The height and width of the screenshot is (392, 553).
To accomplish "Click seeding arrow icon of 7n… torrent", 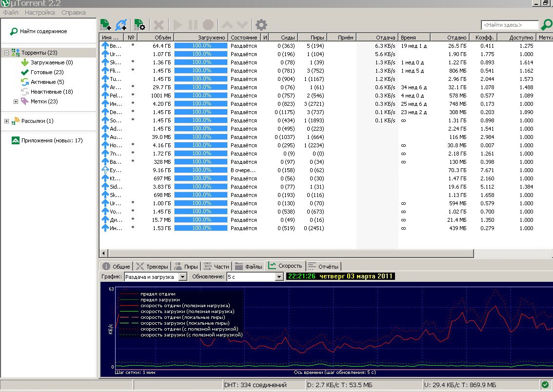I will (105, 154).
